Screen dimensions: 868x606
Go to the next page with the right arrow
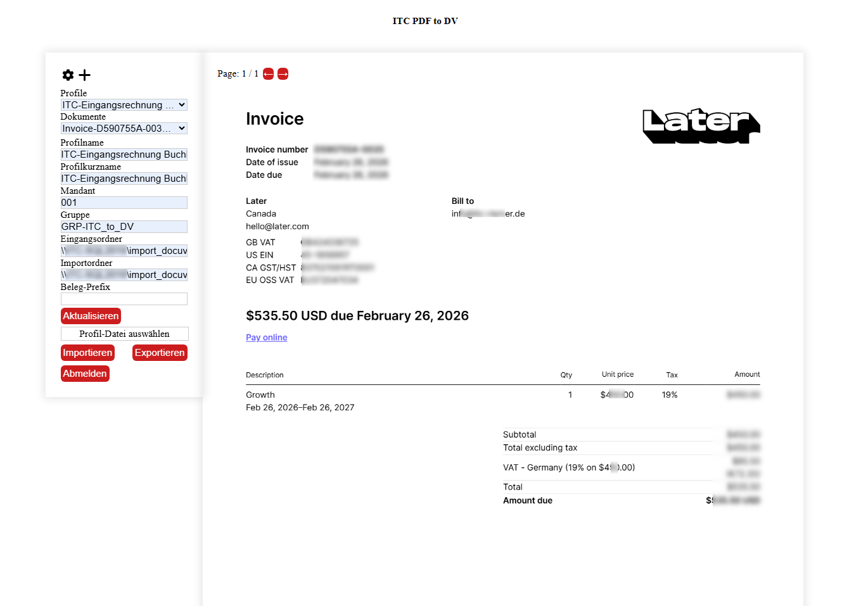pos(283,73)
